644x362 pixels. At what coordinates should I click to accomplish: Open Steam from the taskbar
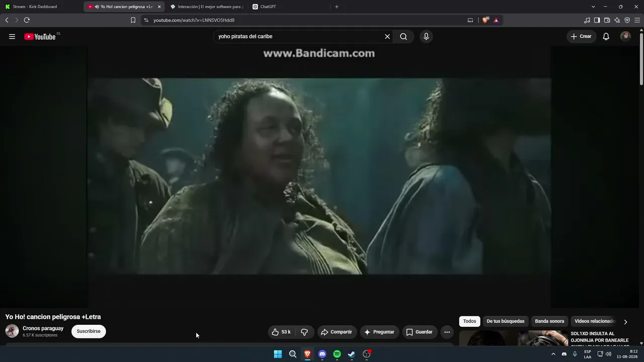[352, 354]
